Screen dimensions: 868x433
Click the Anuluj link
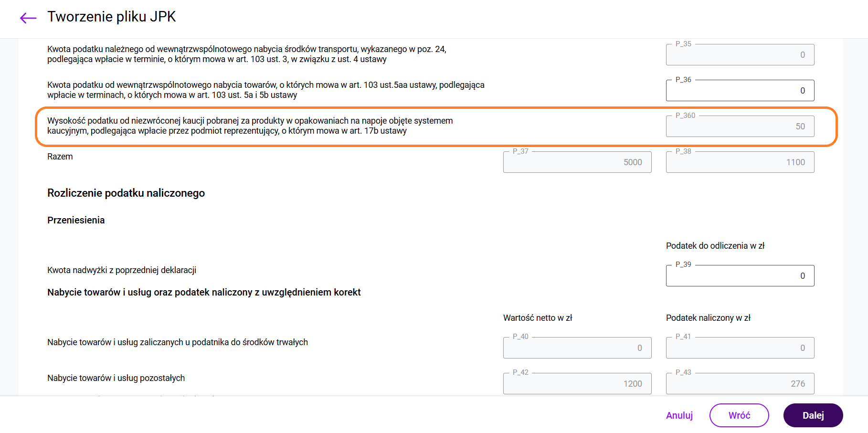click(679, 415)
